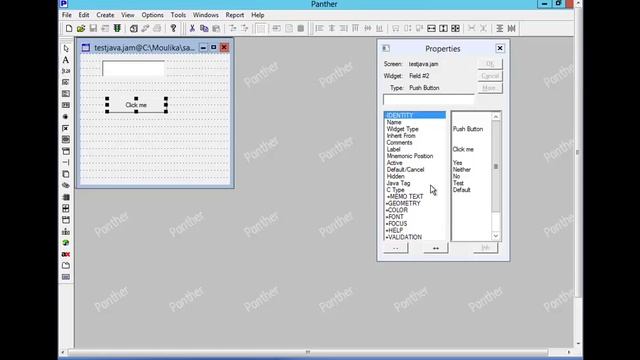Viewport: 640px width, 360px height.
Task: Open the Edit menu
Action: pyautogui.click(x=84, y=15)
